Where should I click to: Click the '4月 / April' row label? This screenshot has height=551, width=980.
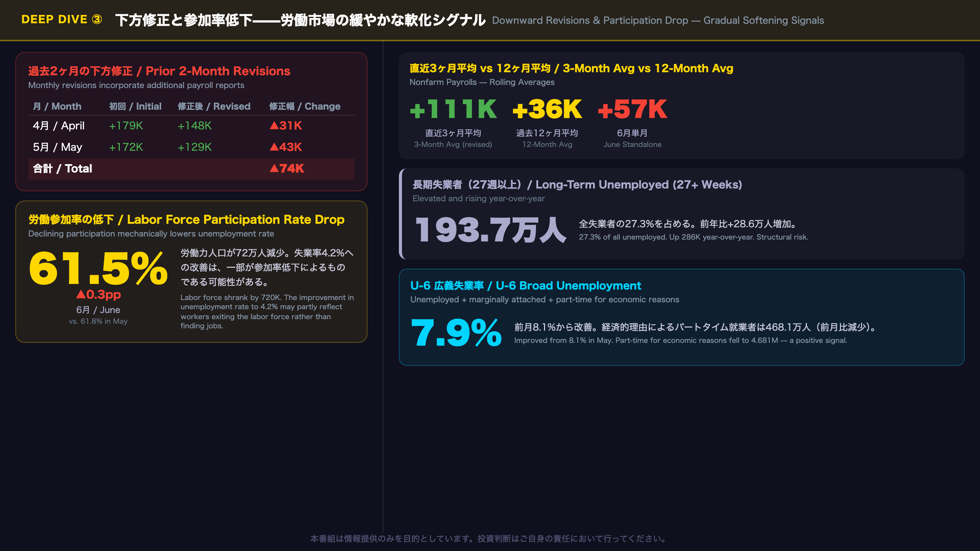(x=59, y=126)
